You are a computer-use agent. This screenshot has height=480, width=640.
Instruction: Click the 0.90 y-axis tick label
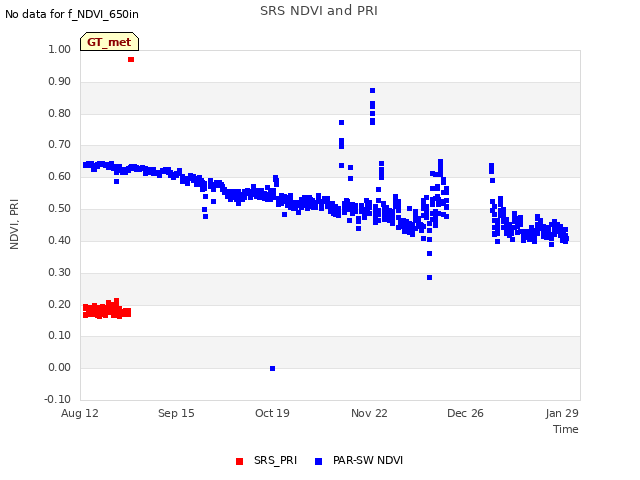[60, 81]
